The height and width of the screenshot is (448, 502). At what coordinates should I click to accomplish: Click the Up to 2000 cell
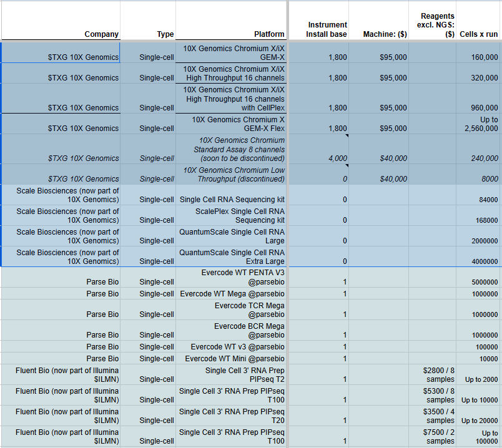click(478, 375)
